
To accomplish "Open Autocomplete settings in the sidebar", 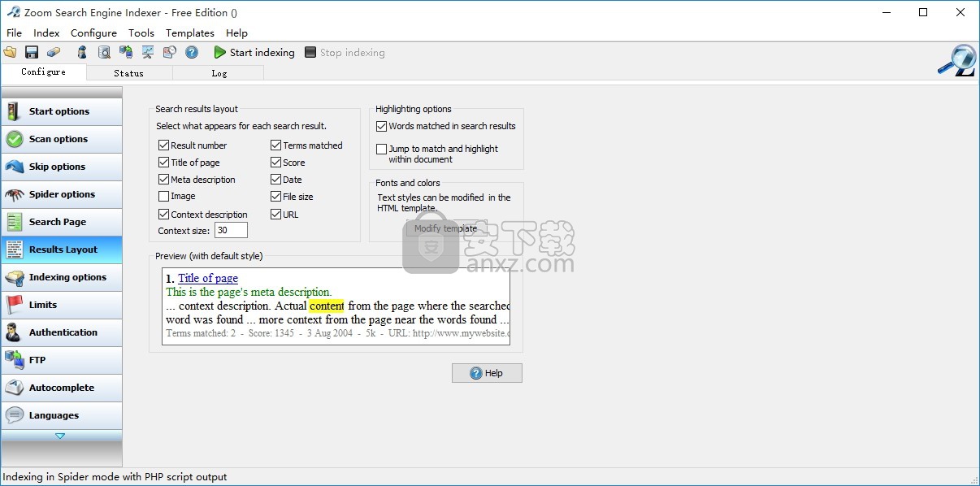I will pos(62,388).
